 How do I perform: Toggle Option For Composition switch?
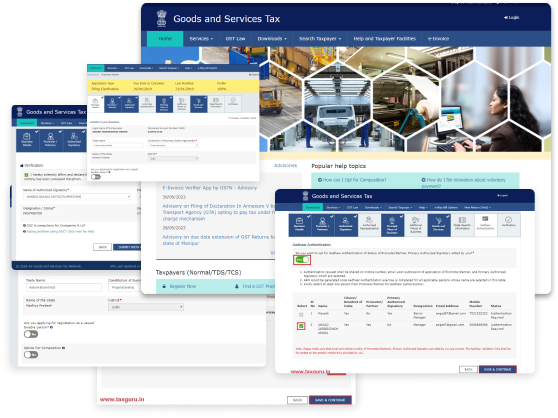tap(31, 355)
